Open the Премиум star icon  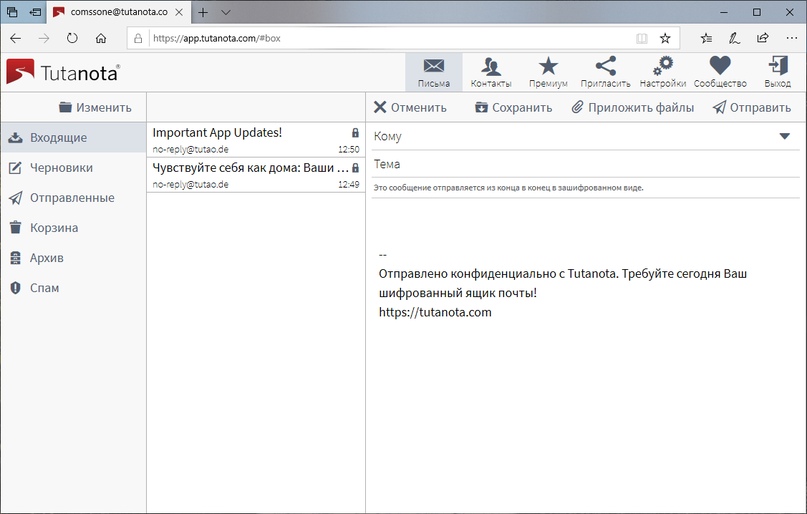[x=548, y=72]
